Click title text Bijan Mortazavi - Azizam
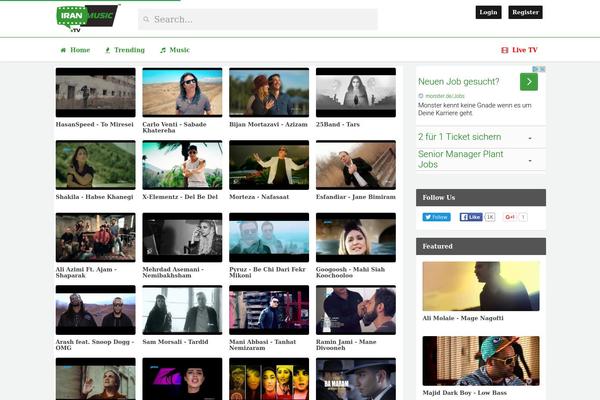600x400 pixels. click(x=268, y=124)
